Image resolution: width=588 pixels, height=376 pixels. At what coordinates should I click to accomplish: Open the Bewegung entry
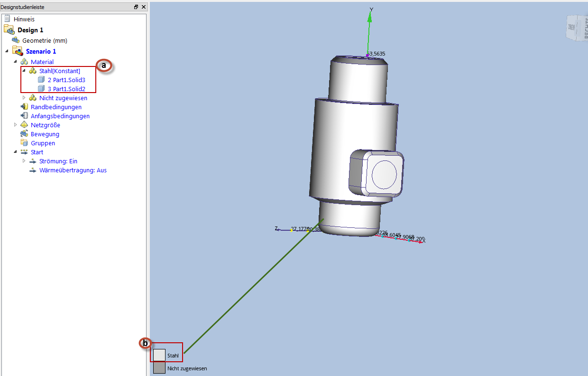[45, 134]
